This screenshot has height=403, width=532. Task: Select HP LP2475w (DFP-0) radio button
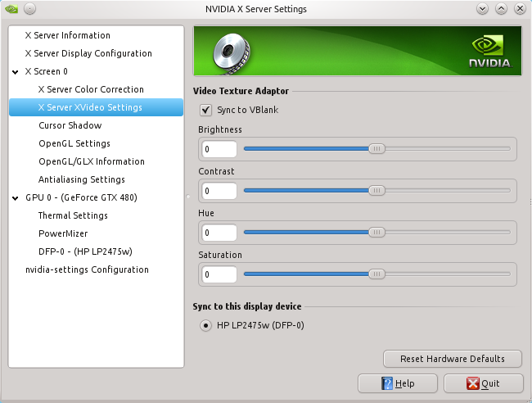click(205, 325)
